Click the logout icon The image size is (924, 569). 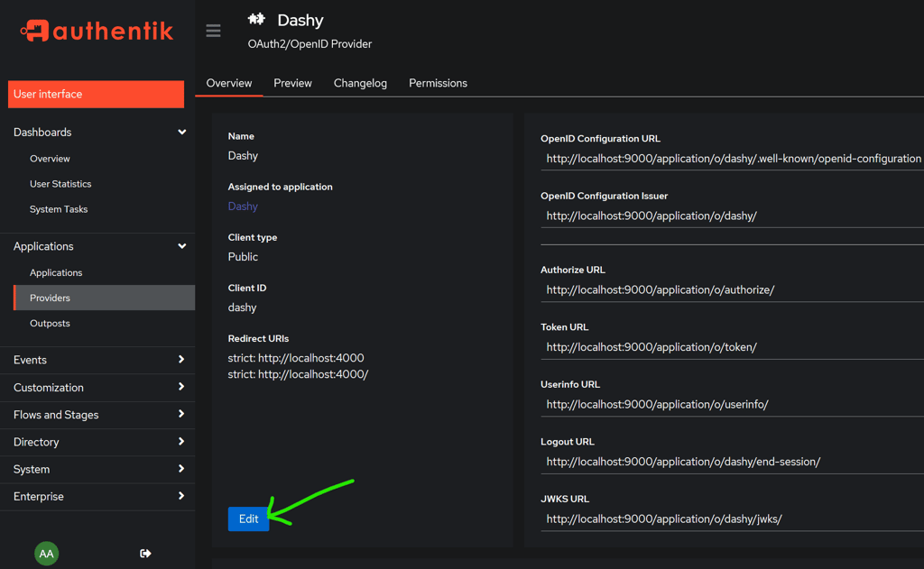[x=145, y=553]
